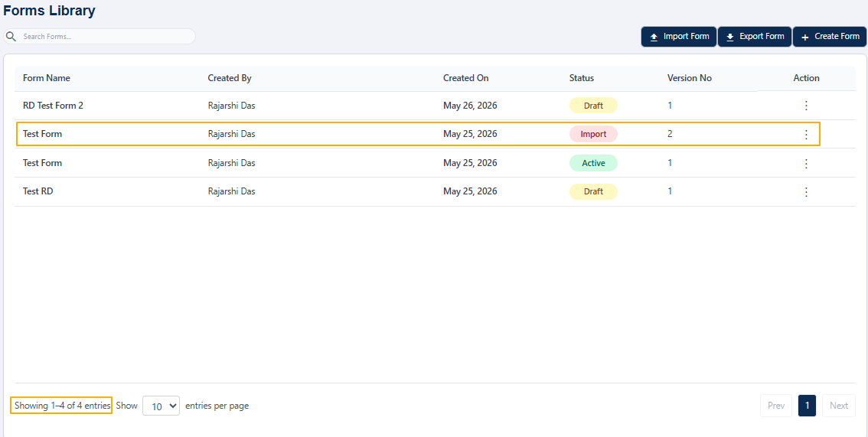This screenshot has width=868, height=437.
Task: Sort by the Created On column header
Action: click(465, 78)
